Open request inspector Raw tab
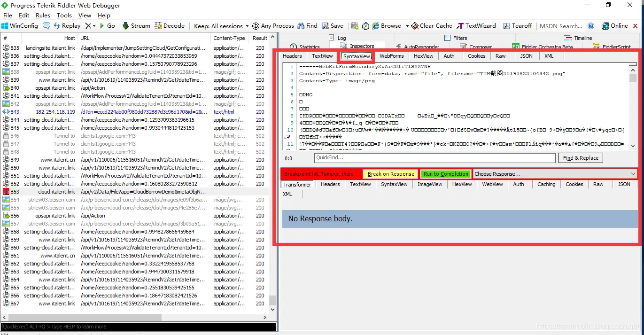The width and height of the screenshot is (644, 335). coord(501,56)
